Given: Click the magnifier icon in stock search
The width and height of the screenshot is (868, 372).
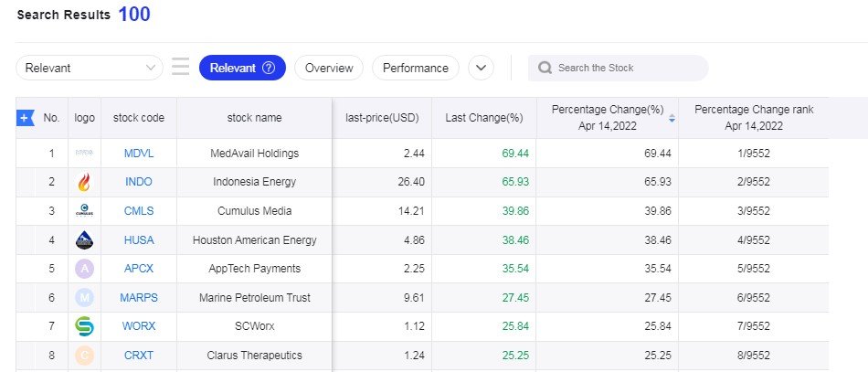Looking at the screenshot, I should pyautogui.click(x=545, y=68).
